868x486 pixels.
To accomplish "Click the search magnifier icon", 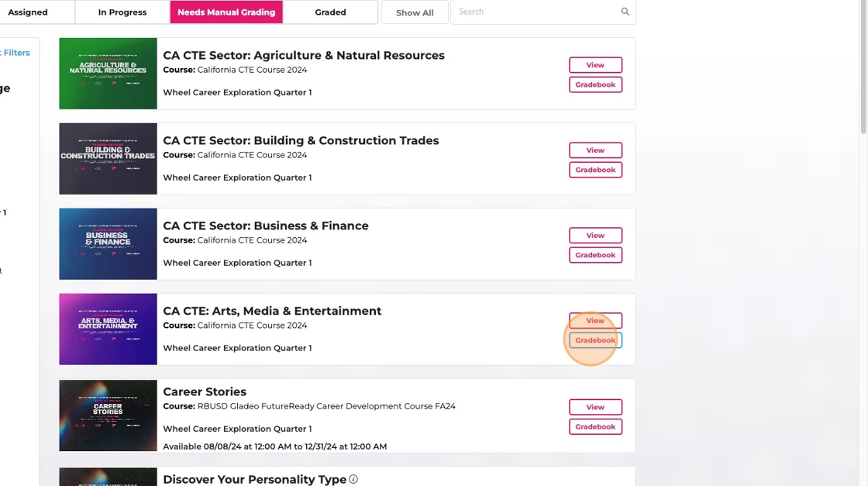I will [x=625, y=12].
